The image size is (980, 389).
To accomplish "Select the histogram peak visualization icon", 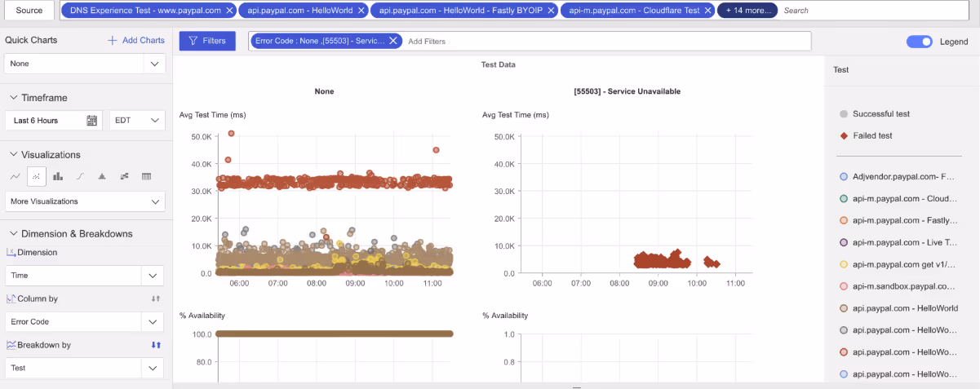I will tap(102, 176).
